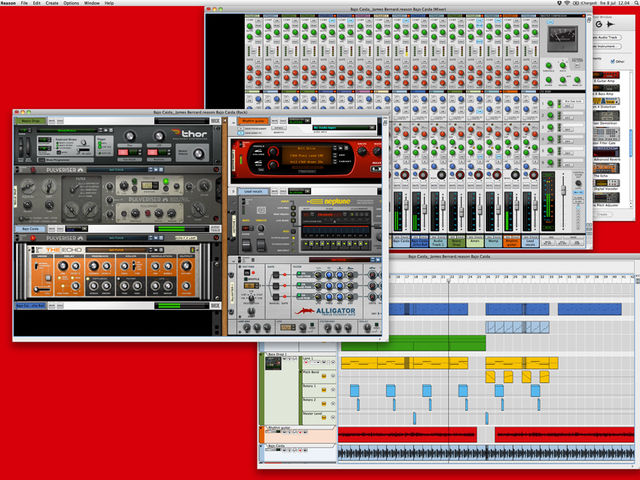Toggle the third Alligator gate button
Image resolution: width=640 pixels, height=480 pixels.
coord(276,297)
